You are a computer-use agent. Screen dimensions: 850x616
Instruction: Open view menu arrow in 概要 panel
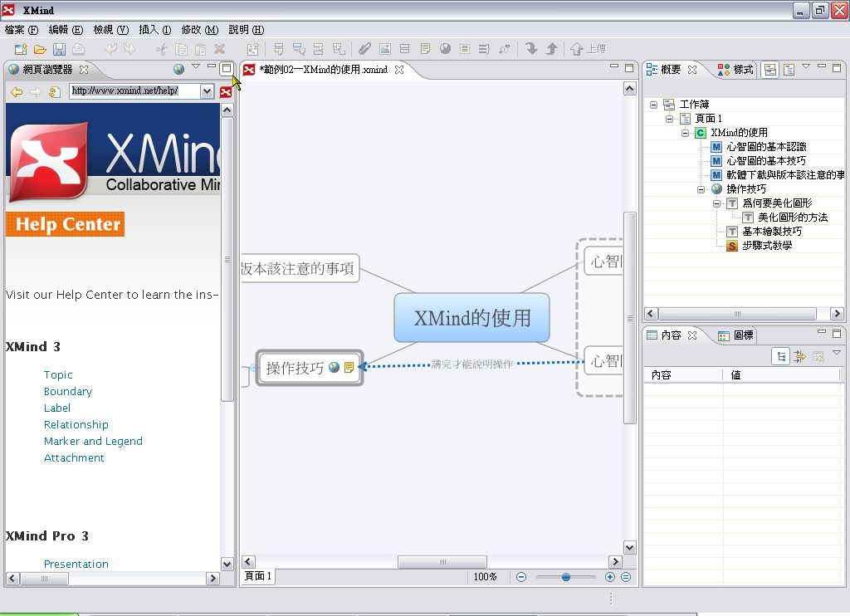[x=806, y=66]
